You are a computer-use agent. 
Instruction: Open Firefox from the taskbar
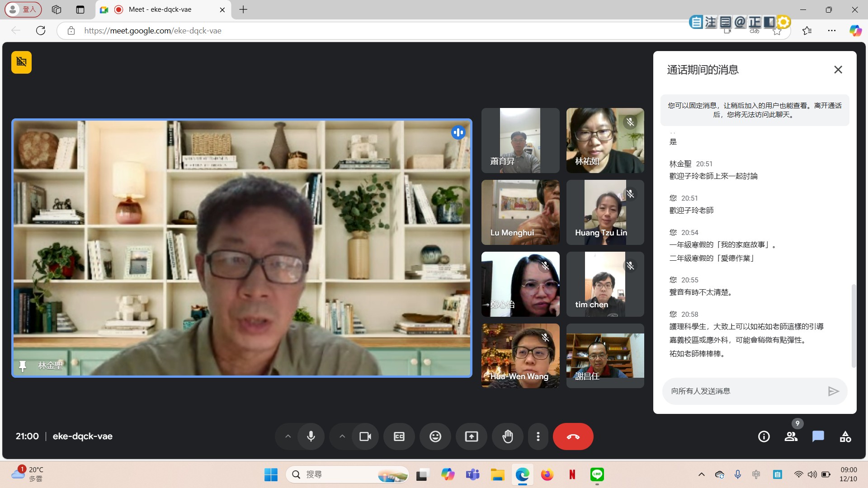547,474
